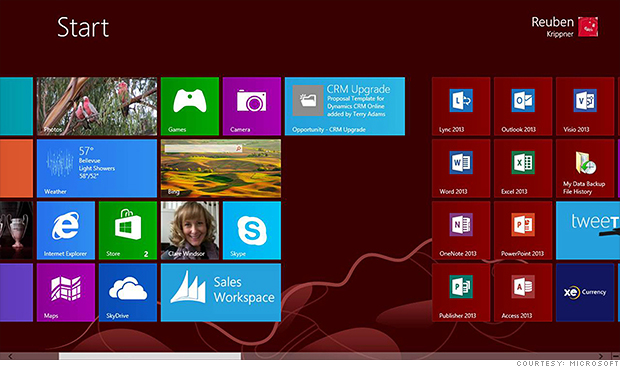Screen dimensions: 620x367
Task: Launch Word 2013
Action: coord(461,168)
